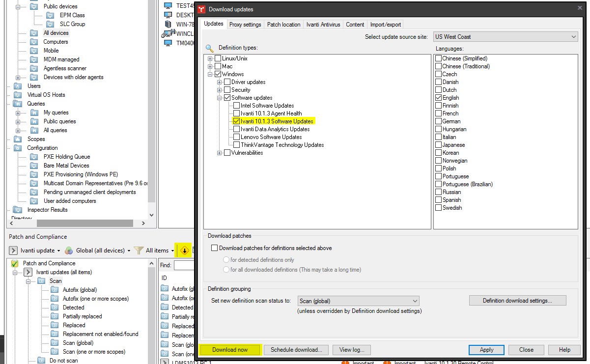Expand the Vulnerabilities tree node
This screenshot has width=590, height=364.
[219, 152]
